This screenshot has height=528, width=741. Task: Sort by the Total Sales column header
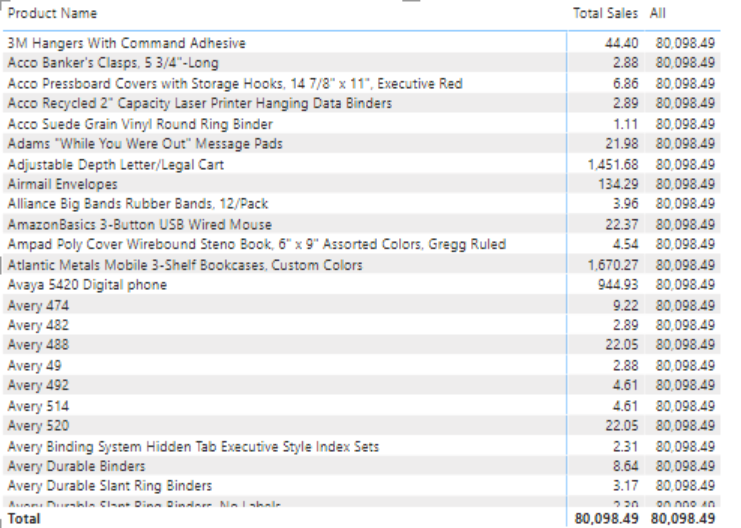pyautogui.click(x=605, y=13)
